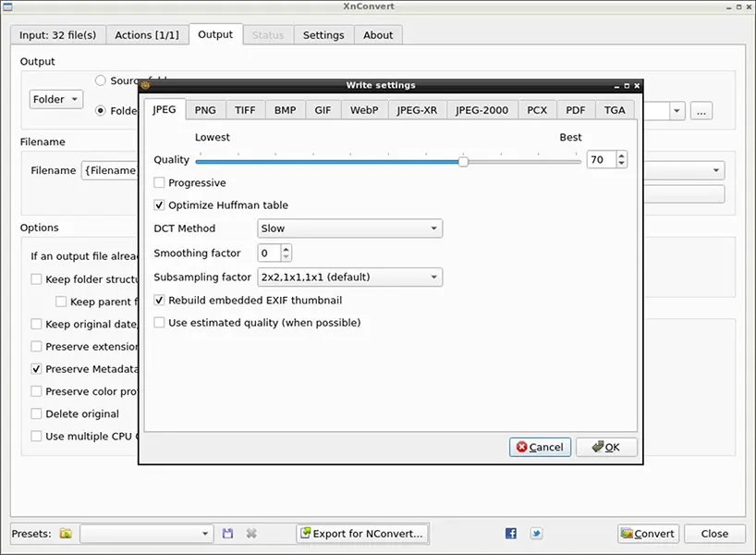The image size is (756, 555).
Task: Open the Input: 32 file(s) tab
Action: point(58,35)
